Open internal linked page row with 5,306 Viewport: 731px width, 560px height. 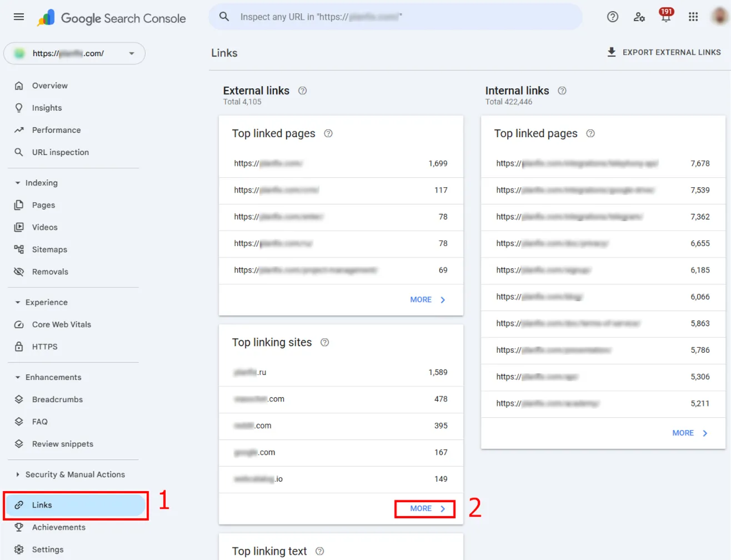tap(603, 377)
